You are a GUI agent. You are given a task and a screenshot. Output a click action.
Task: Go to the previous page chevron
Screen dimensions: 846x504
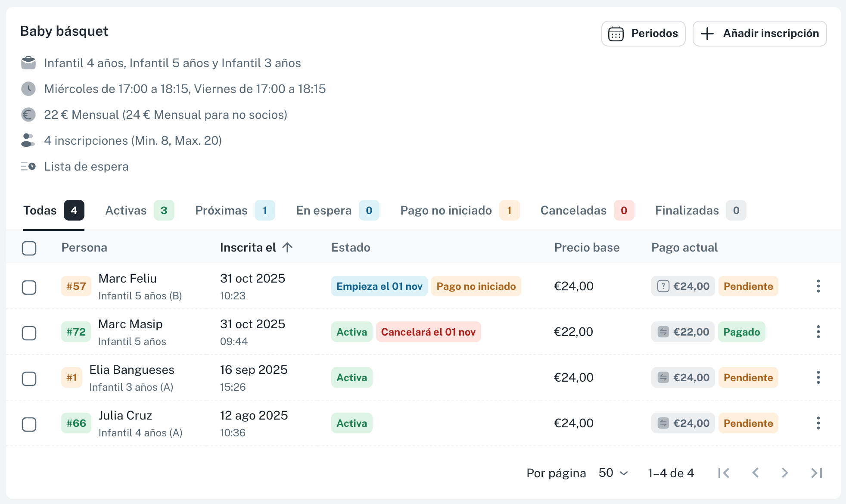coord(755,473)
